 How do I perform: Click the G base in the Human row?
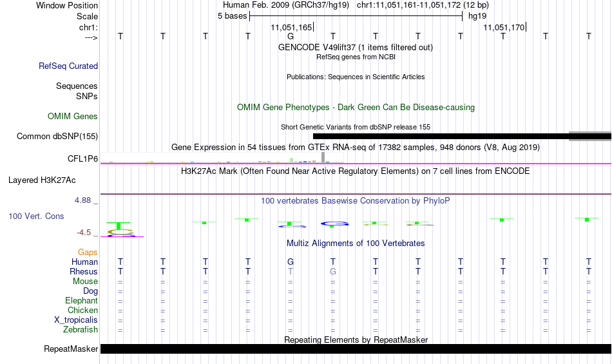[x=291, y=262]
